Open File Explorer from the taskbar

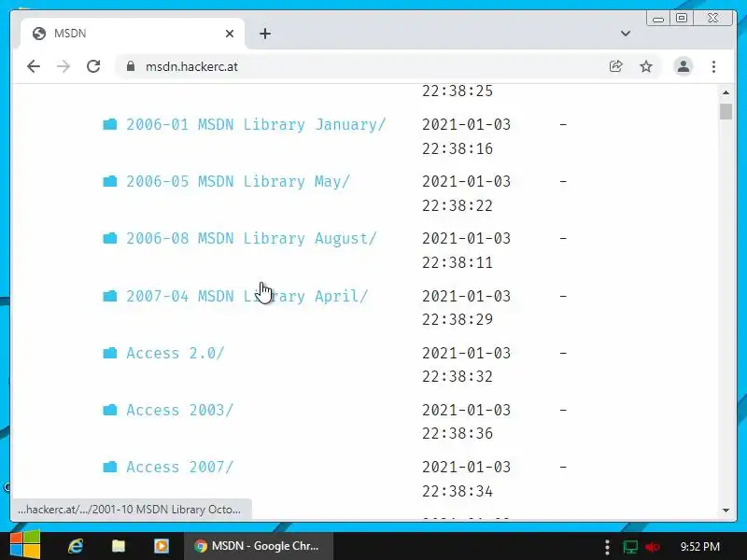click(x=119, y=546)
